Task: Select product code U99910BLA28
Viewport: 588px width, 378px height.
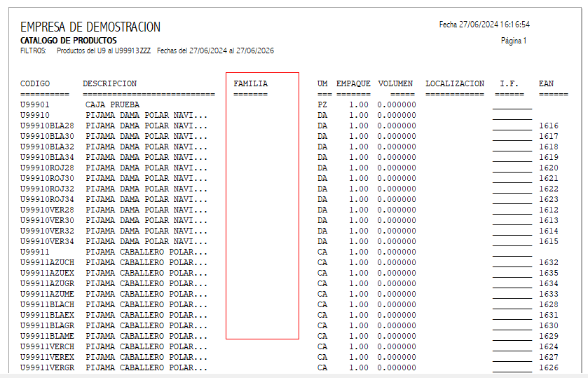Action: (x=47, y=126)
